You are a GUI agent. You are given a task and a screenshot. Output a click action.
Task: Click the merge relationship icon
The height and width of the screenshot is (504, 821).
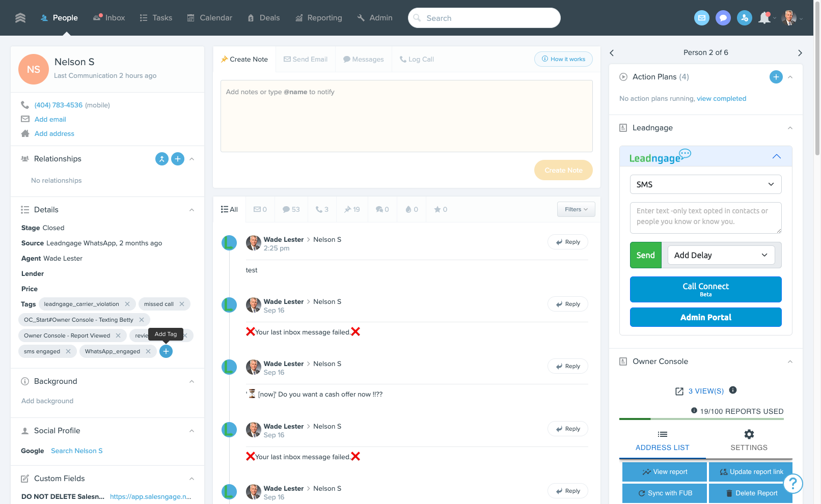pos(162,159)
